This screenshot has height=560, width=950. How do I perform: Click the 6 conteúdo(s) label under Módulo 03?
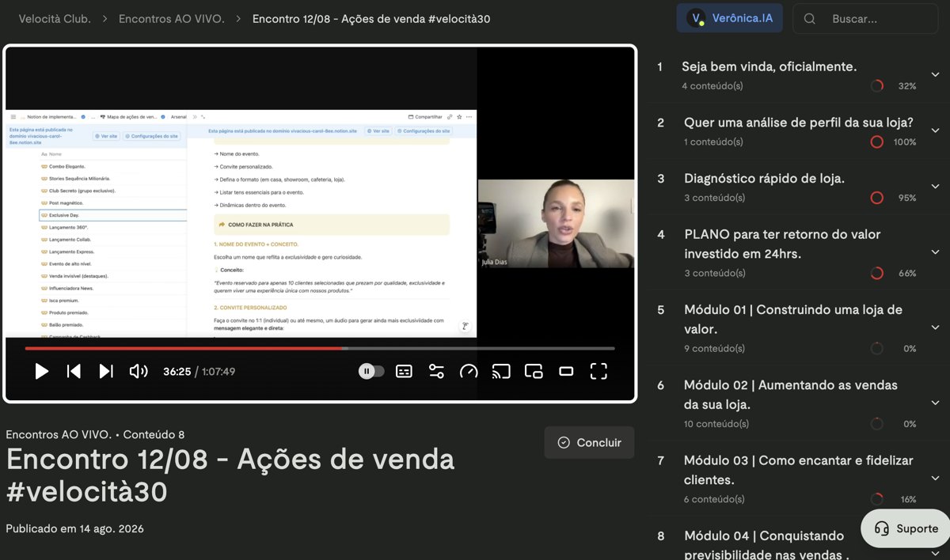click(714, 499)
